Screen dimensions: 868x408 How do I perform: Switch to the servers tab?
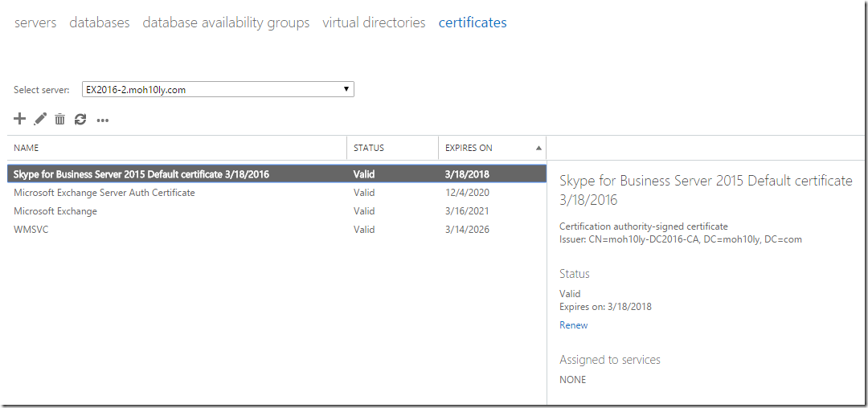click(35, 22)
